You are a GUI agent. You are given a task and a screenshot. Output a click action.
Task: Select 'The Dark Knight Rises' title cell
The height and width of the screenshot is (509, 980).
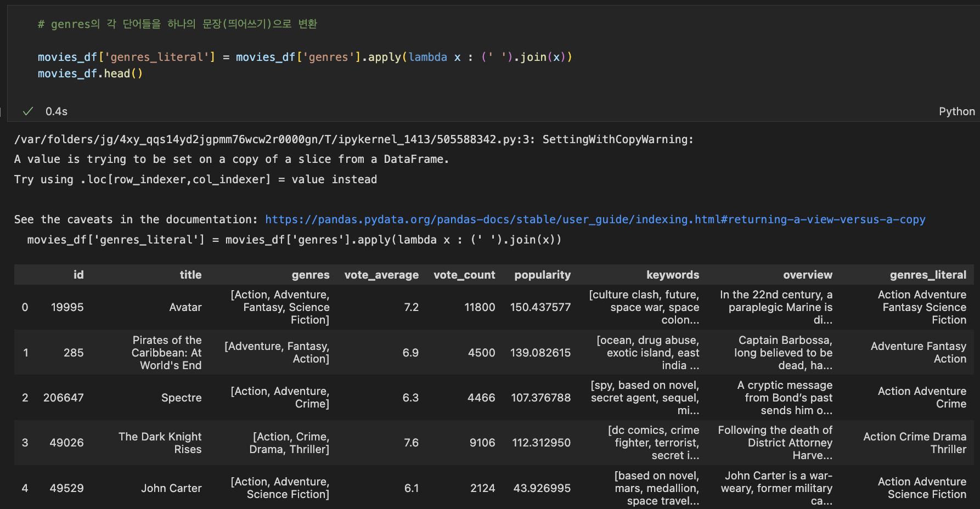point(160,443)
